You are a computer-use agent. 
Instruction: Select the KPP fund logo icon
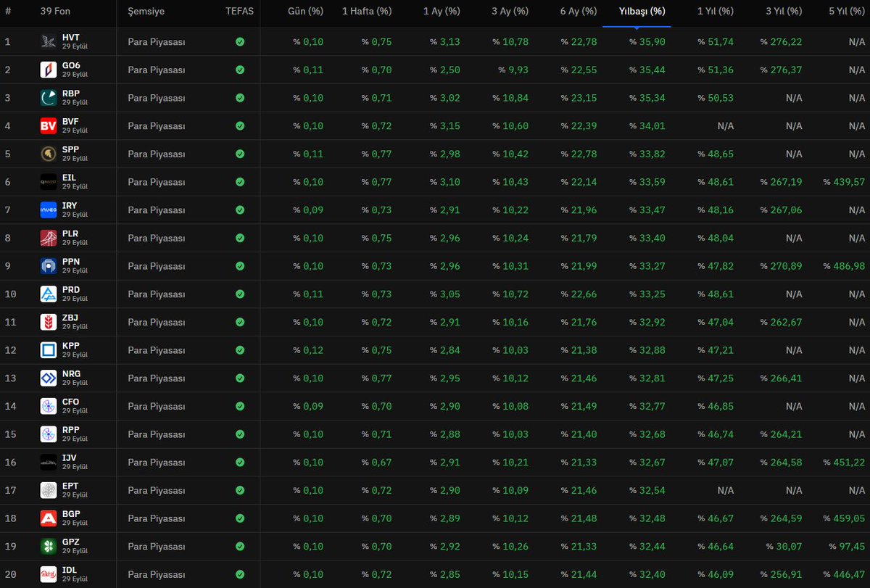(x=49, y=350)
